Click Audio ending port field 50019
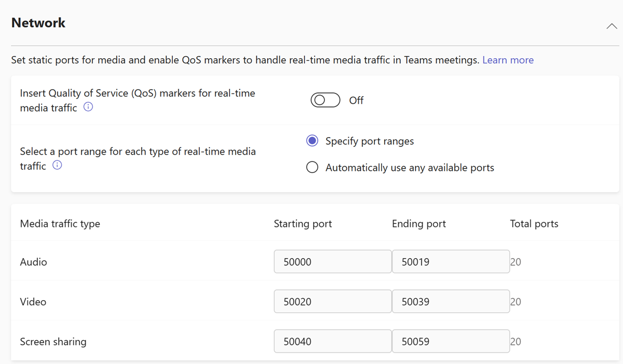 click(451, 262)
